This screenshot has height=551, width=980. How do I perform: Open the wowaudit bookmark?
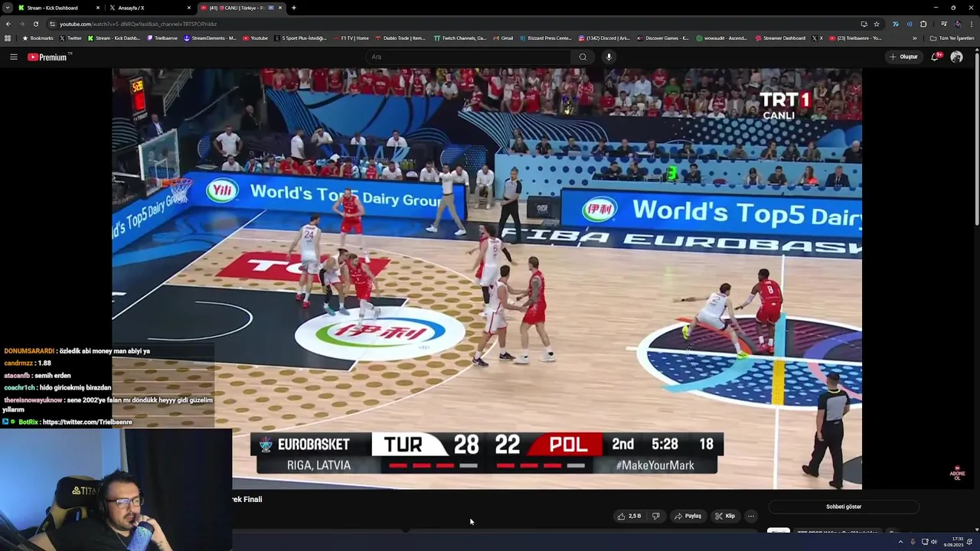(721, 37)
